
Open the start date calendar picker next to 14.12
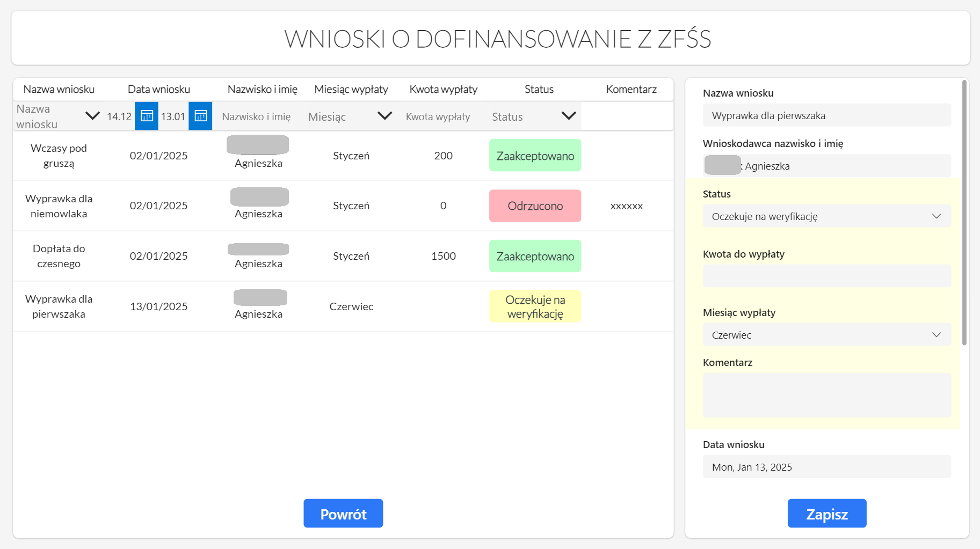(x=146, y=116)
